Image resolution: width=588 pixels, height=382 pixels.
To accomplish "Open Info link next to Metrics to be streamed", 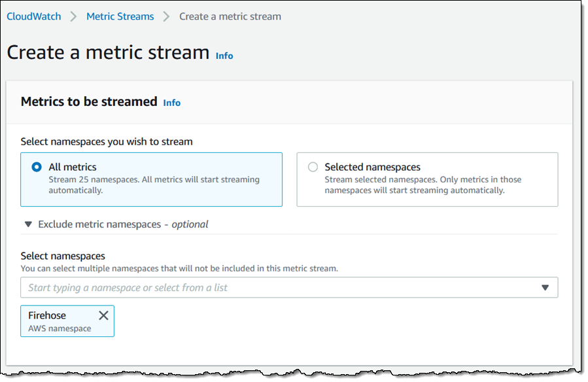I will point(172,103).
